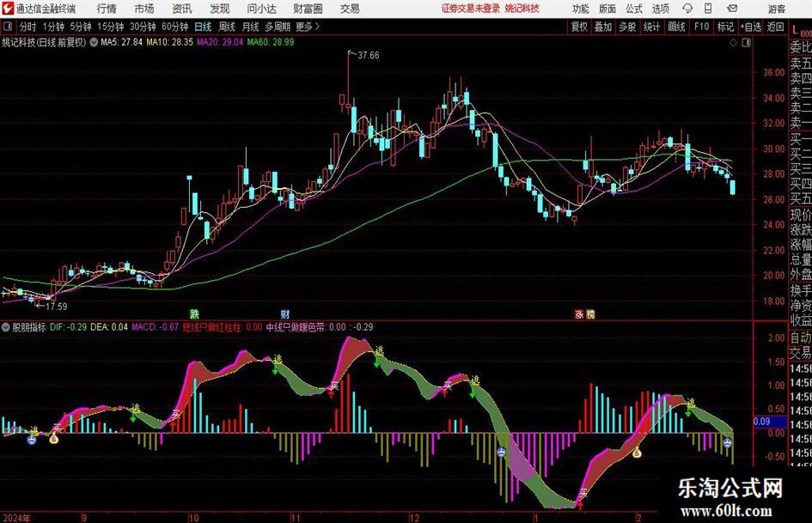Click the MA60: 28.99 label

271,42
